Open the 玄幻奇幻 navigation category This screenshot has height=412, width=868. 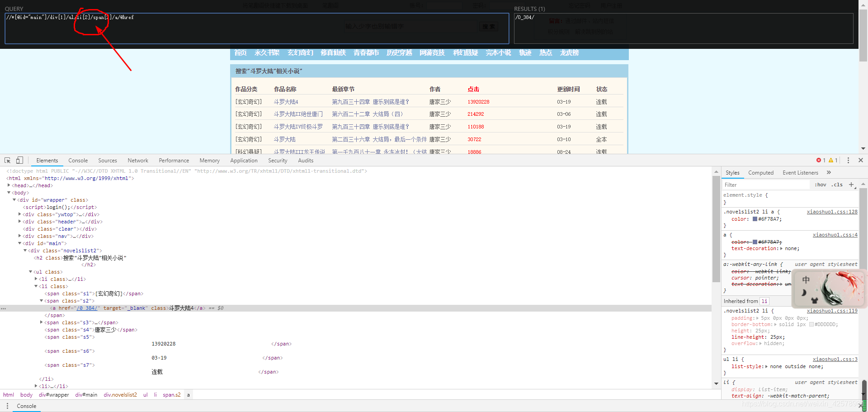click(300, 53)
